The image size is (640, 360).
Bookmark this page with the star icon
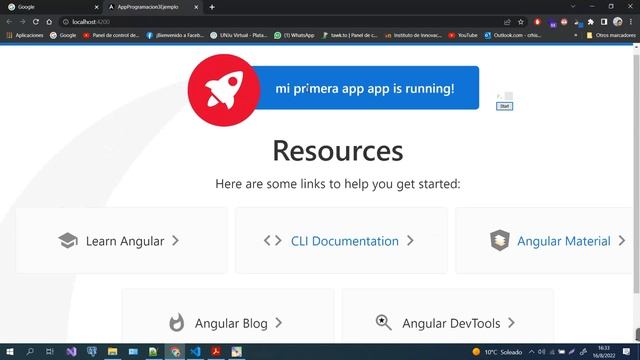[521, 22]
